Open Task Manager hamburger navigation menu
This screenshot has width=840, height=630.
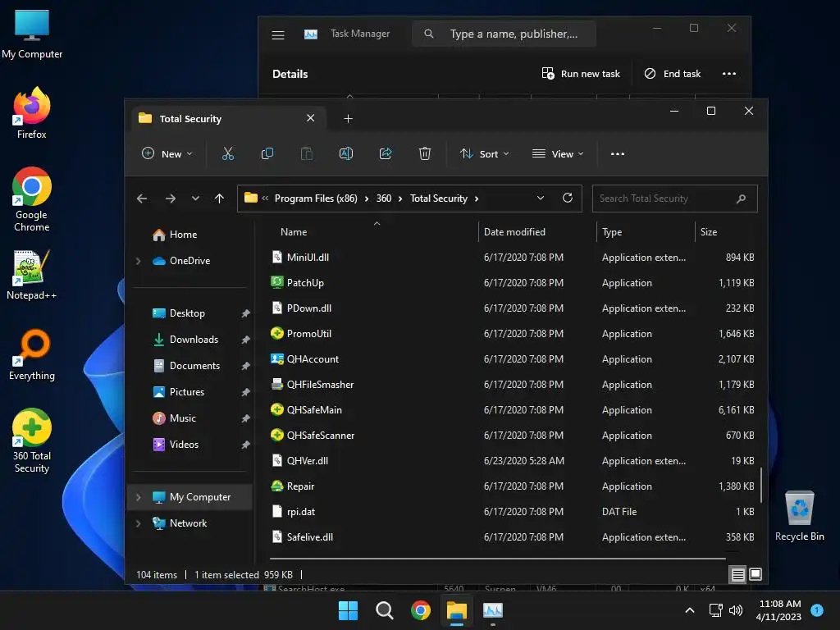coord(278,34)
